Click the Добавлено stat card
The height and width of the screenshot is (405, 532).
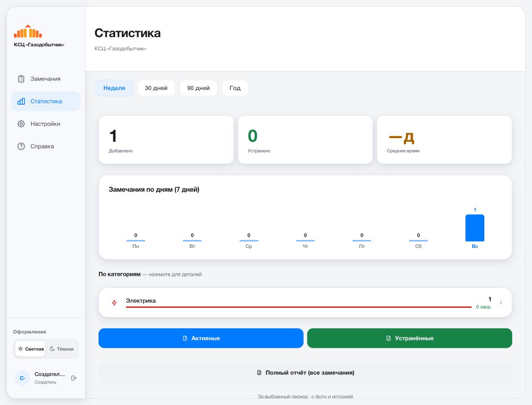(x=166, y=139)
